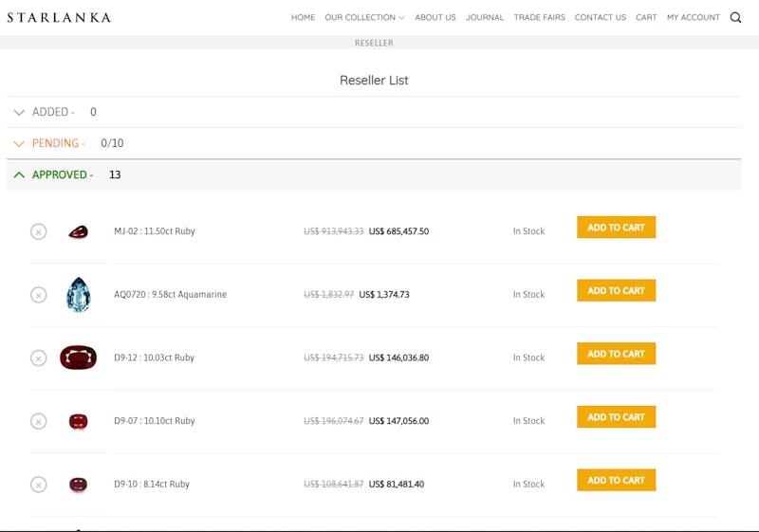
Task: Click the pending count 0/10
Action: (x=112, y=143)
